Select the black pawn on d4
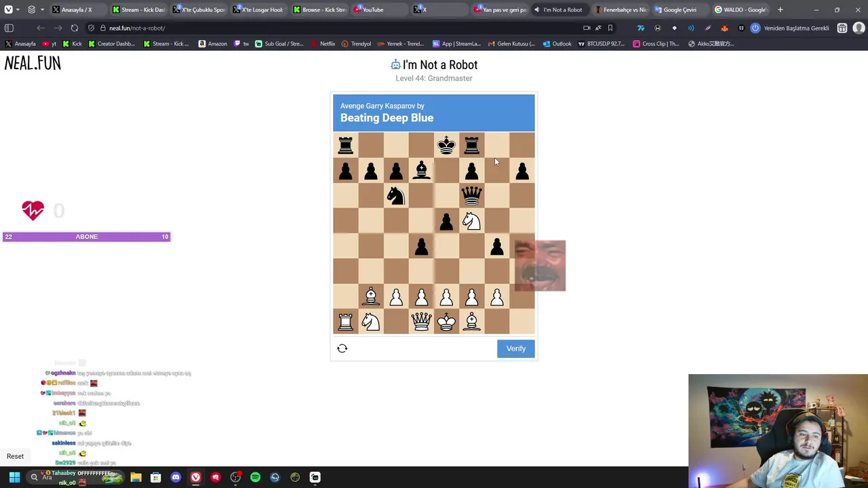This screenshot has height=488, width=868. tap(421, 245)
